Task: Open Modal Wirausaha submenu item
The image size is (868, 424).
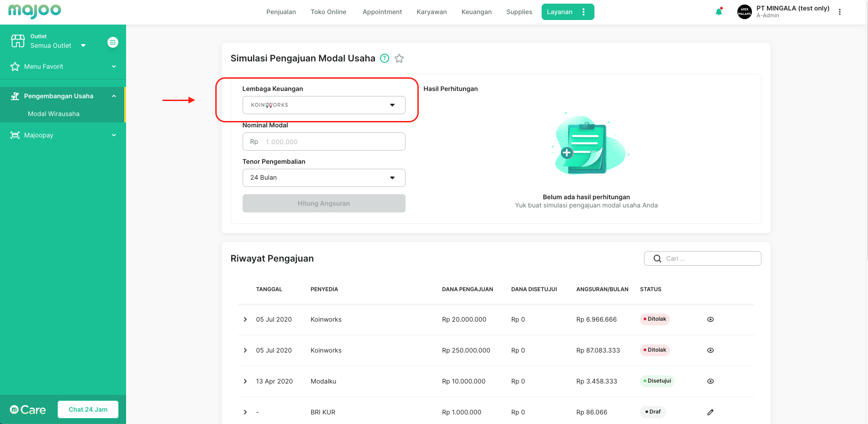Action: point(54,114)
